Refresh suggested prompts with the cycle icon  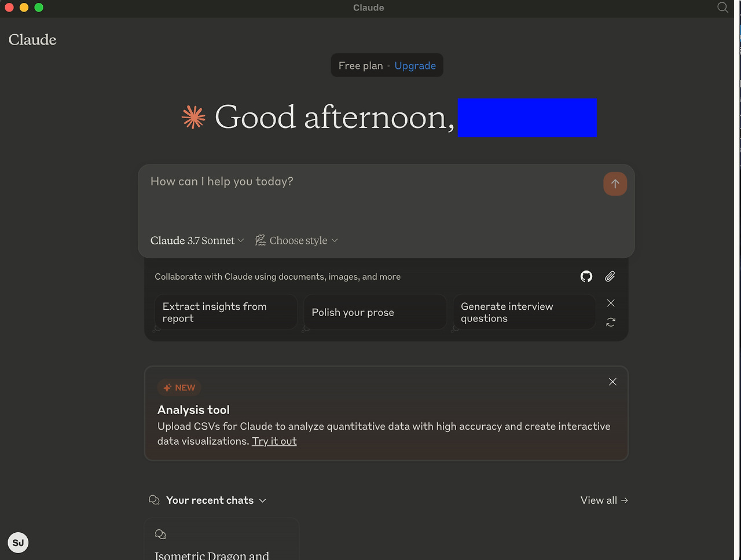click(611, 322)
